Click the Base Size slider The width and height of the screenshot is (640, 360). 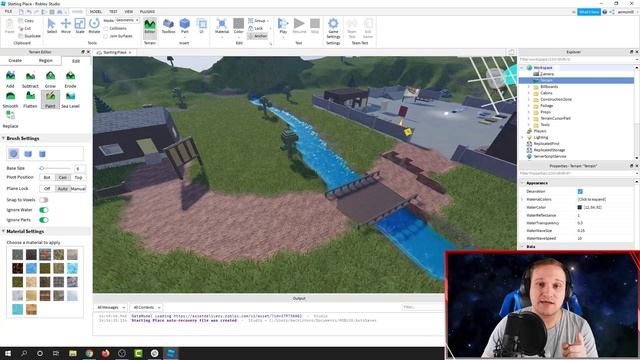point(56,168)
